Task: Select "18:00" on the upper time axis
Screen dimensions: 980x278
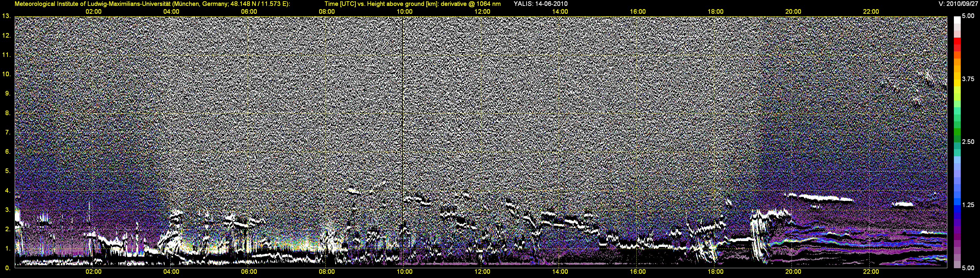Action: click(x=715, y=11)
